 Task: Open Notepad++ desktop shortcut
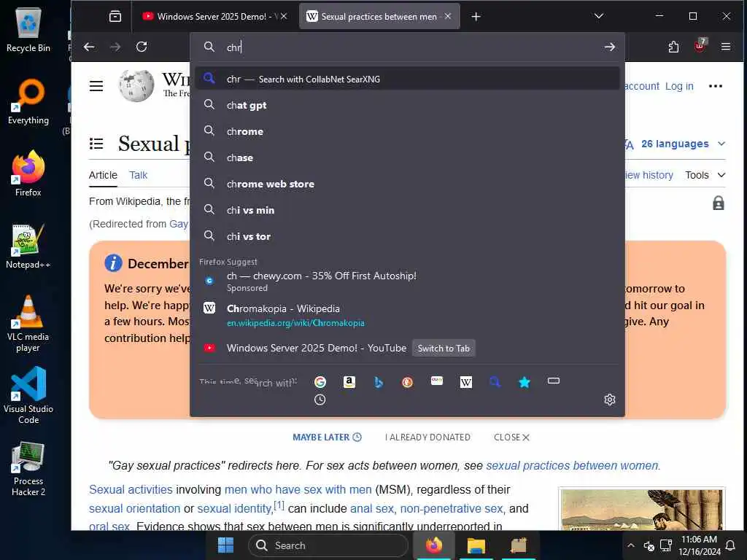click(28, 246)
